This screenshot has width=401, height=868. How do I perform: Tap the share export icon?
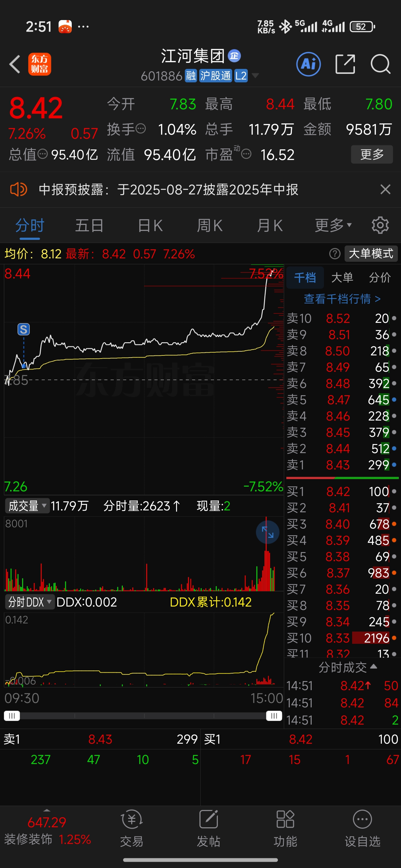(x=345, y=64)
